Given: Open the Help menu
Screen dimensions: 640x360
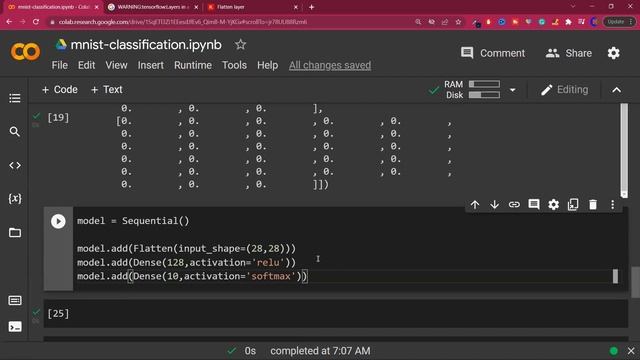Looking at the screenshot, I should tap(267, 65).
